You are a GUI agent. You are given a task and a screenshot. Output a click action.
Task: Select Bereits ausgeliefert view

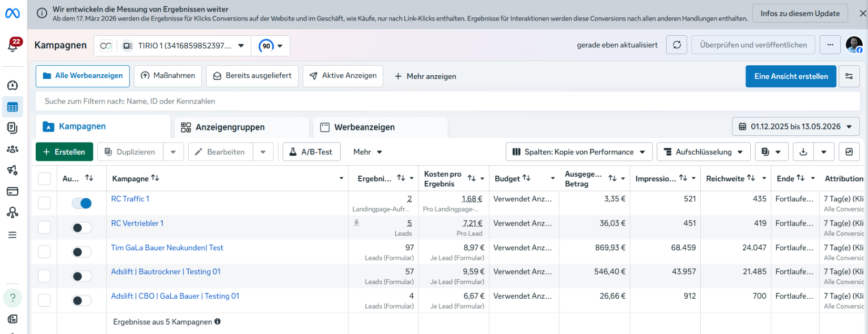pos(252,76)
